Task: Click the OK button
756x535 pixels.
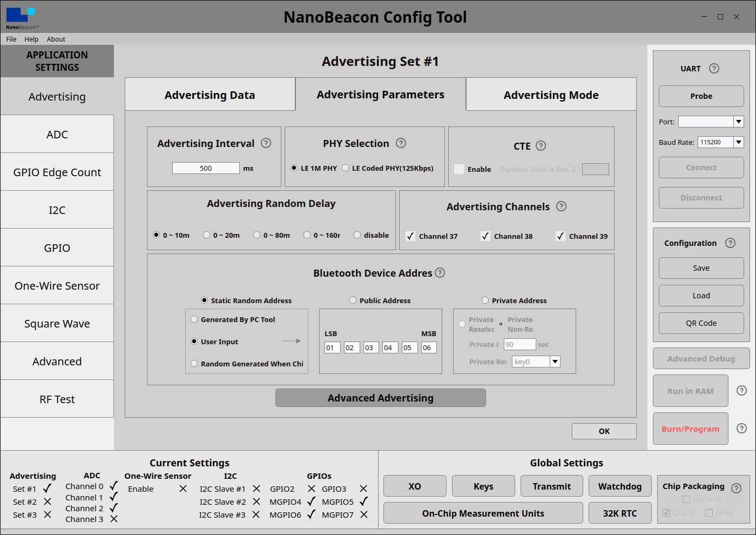Action: point(604,431)
